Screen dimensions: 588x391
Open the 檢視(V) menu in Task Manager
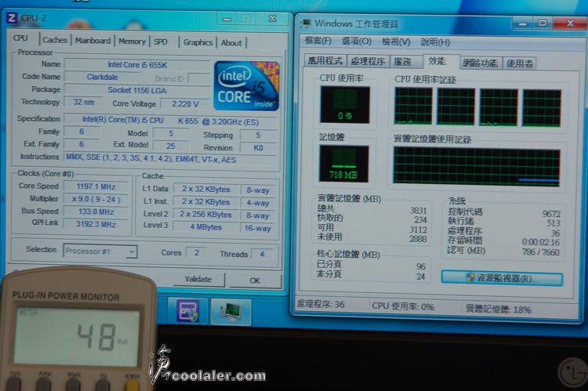396,42
